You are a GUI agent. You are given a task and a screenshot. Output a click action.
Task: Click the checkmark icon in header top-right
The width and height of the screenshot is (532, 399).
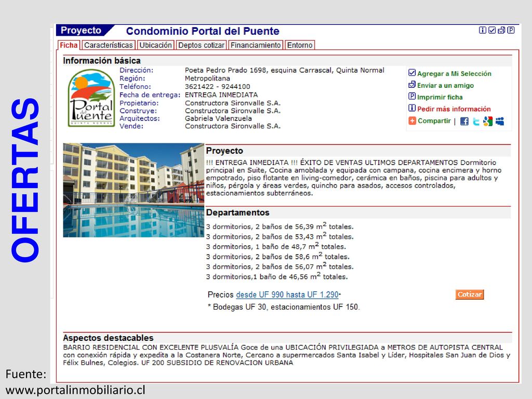point(492,30)
